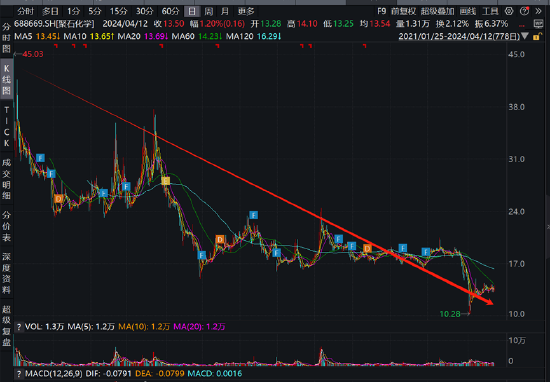Click MA60 14.23 indicator label
Screen dimensions: 550x382
pos(197,36)
